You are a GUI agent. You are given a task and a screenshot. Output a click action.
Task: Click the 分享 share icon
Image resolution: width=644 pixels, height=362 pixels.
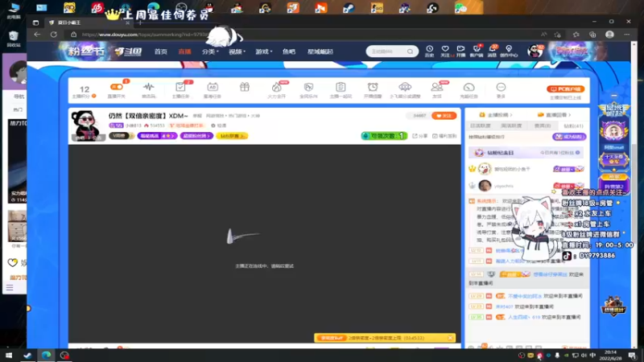pos(419,136)
